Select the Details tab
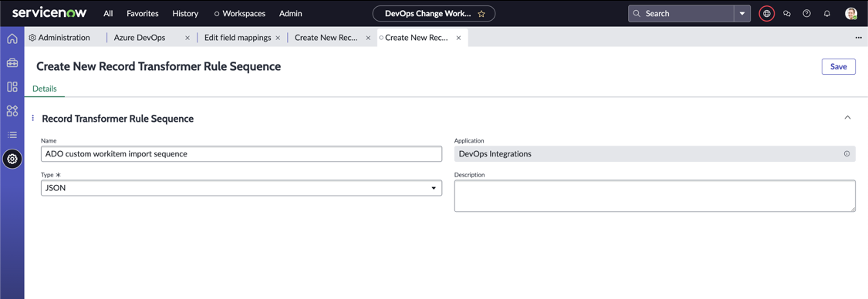This screenshot has height=299, width=868. pos(44,89)
